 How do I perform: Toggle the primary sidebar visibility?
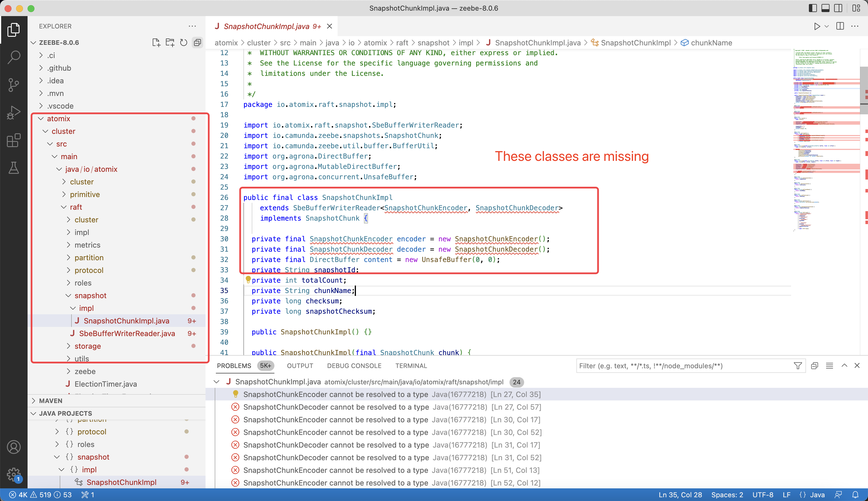click(x=812, y=8)
